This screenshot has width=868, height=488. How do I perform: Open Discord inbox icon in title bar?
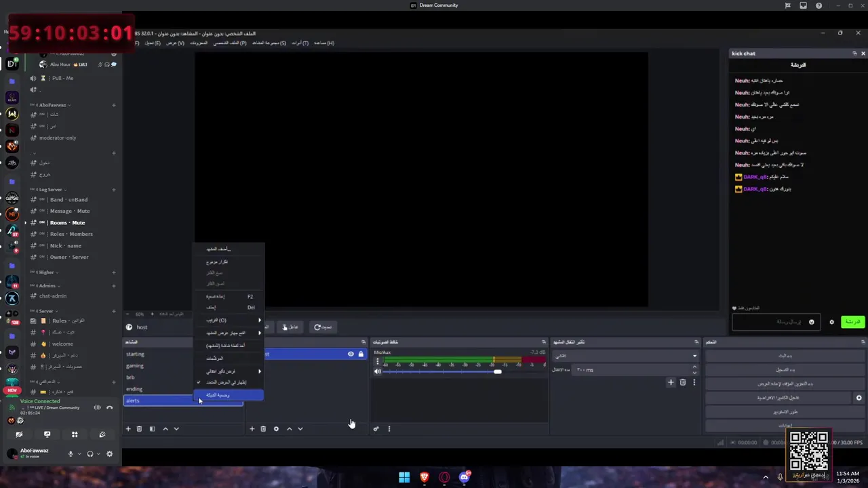click(x=803, y=5)
